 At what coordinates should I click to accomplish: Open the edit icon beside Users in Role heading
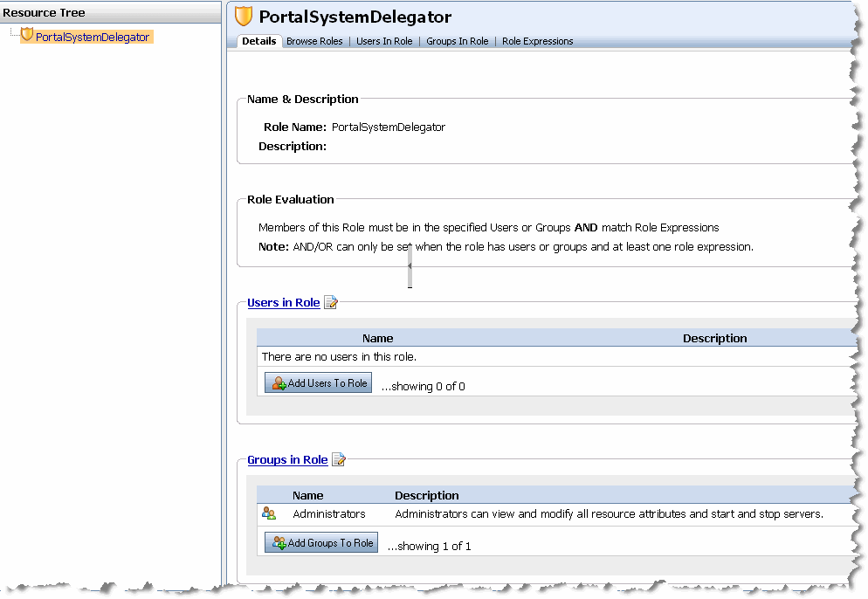tap(331, 301)
